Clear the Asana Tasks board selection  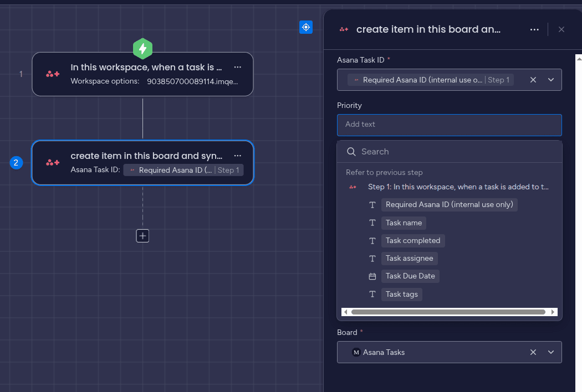point(533,352)
